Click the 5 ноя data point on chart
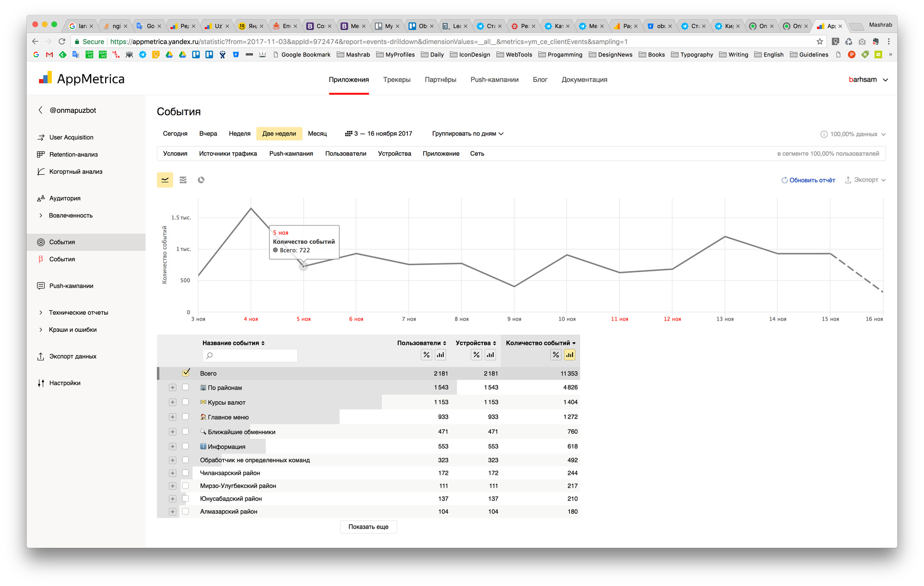The width and height of the screenshot is (924, 586). [x=304, y=266]
